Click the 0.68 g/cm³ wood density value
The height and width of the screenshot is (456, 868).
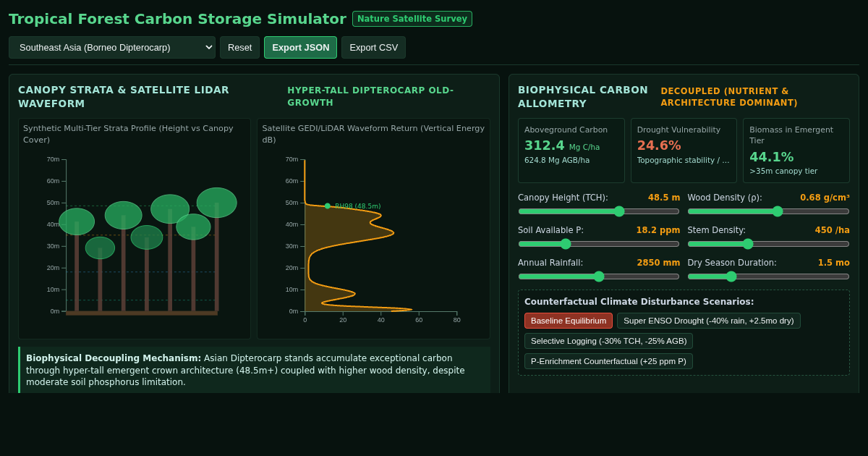(825, 198)
